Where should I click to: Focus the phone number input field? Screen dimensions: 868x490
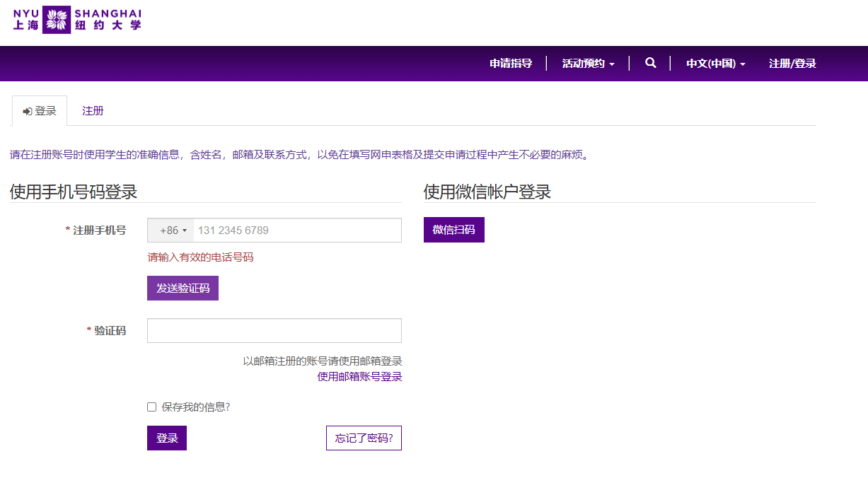point(297,231)
